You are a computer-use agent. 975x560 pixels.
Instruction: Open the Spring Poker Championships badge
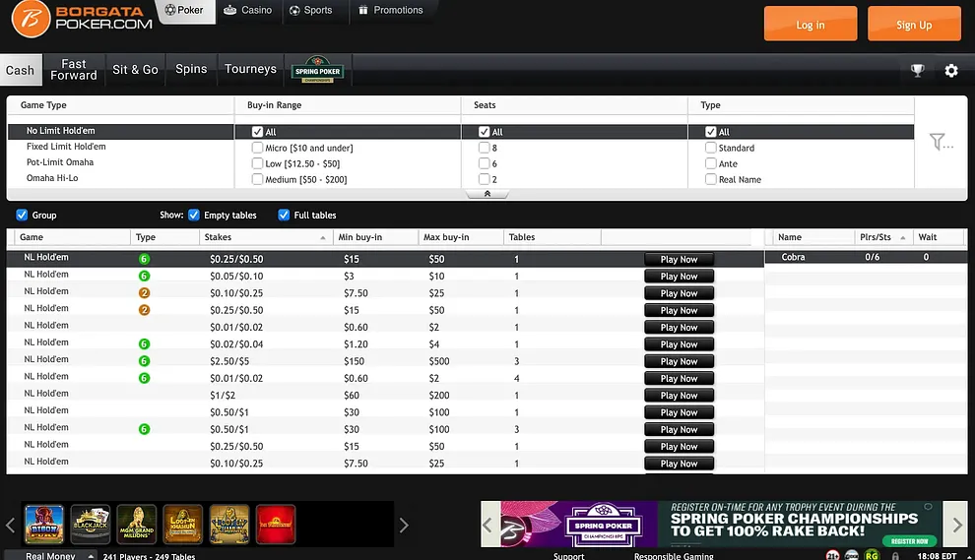(x=318, y=70)
